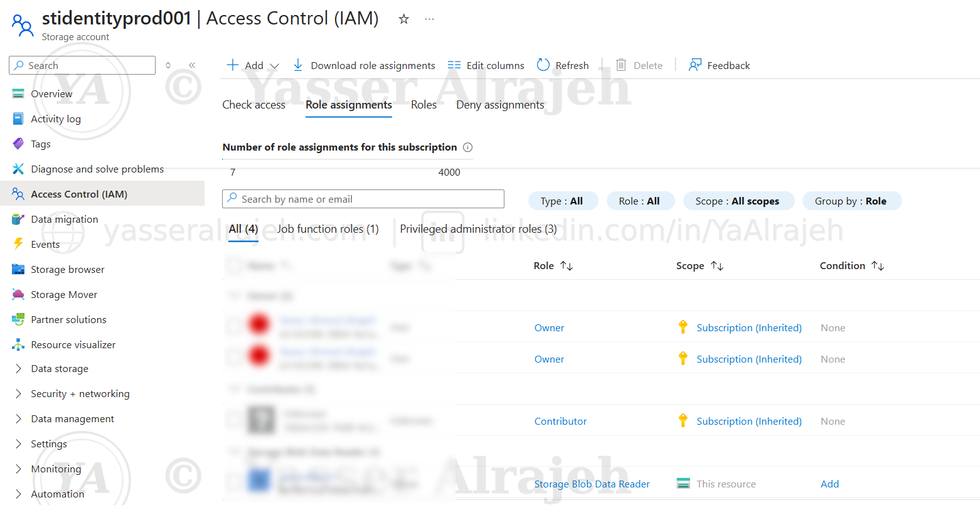Viewport: 980px width, 505px height.
Task: Open Access Control (IAM) in sidebar
Action: pyautogui.click(x=102, y=194)
